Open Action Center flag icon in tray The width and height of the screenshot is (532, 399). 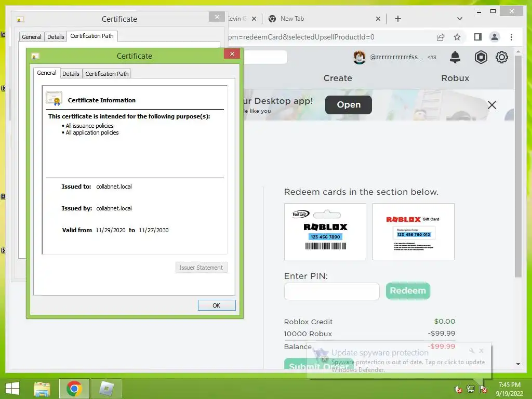[x=483, y=389]
